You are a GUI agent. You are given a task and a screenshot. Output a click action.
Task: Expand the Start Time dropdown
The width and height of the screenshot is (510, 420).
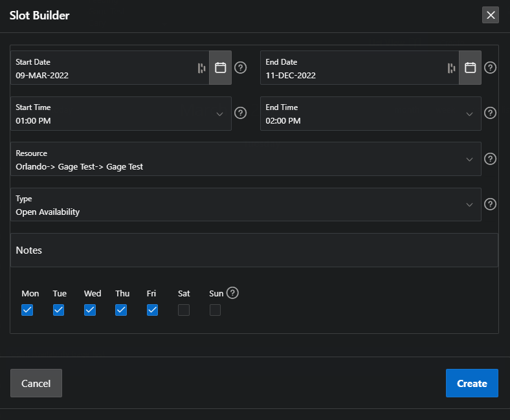(220, 114)
